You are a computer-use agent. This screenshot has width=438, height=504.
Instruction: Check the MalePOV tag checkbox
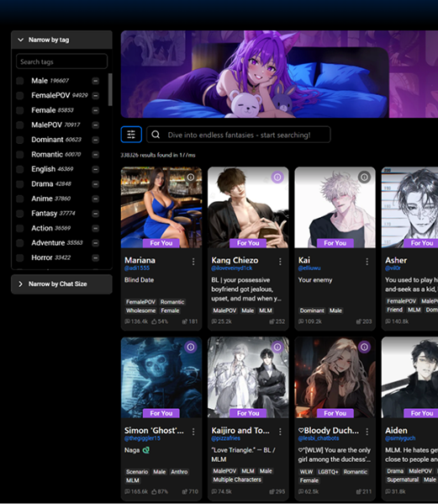pyautogui.click(x=20, y=125)
